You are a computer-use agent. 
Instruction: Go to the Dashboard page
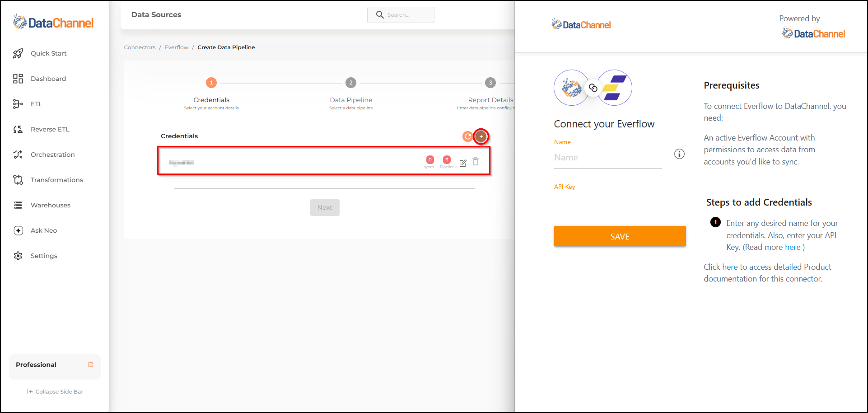pos(48,79)
